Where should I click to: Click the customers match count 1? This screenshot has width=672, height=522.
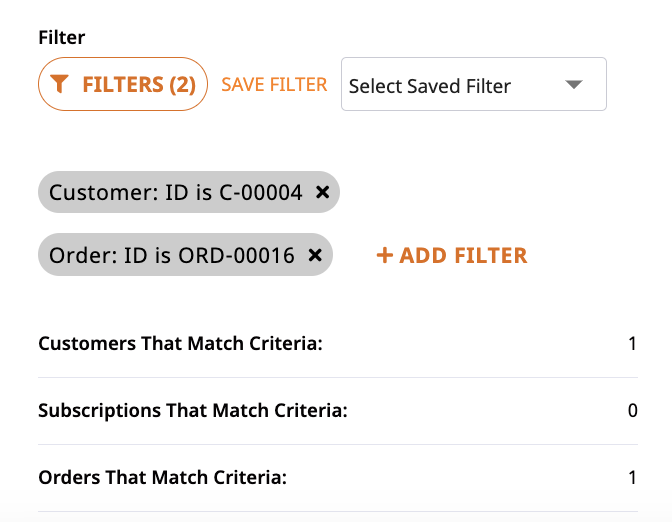(632, 344)
